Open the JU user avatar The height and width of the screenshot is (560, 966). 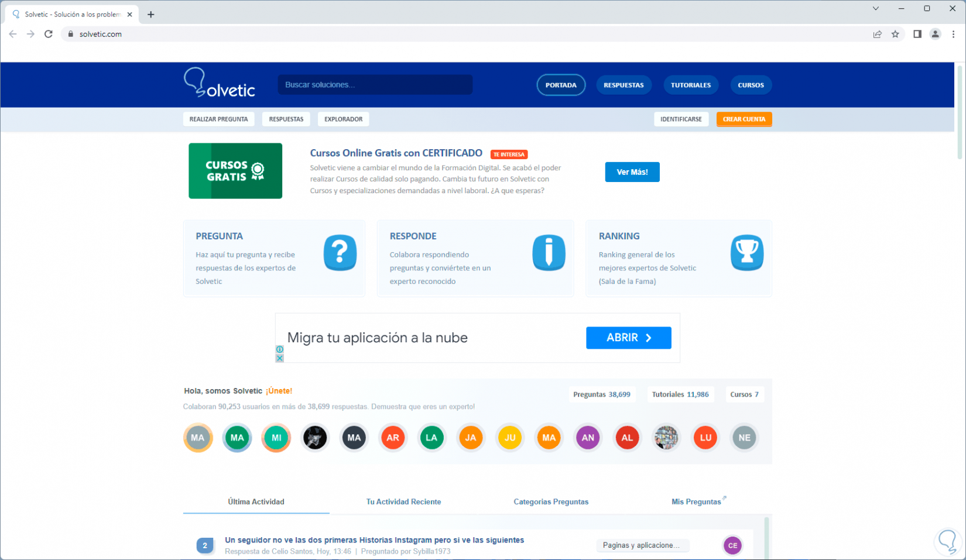510,438
